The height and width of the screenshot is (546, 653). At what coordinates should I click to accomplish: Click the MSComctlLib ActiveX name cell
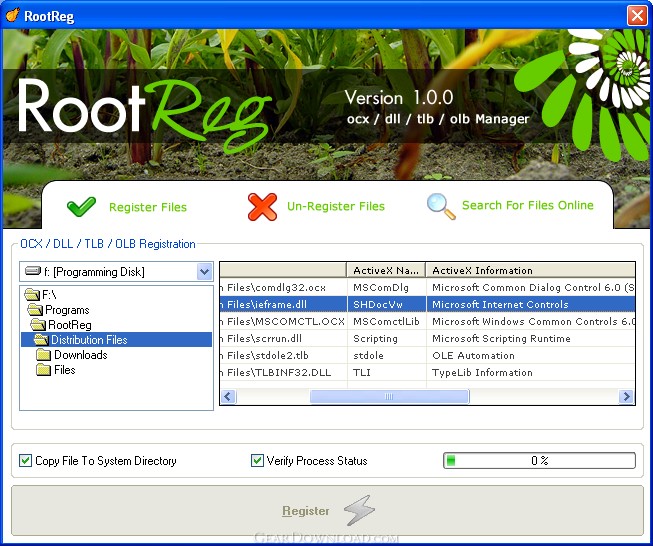click(x=386, y=322)
